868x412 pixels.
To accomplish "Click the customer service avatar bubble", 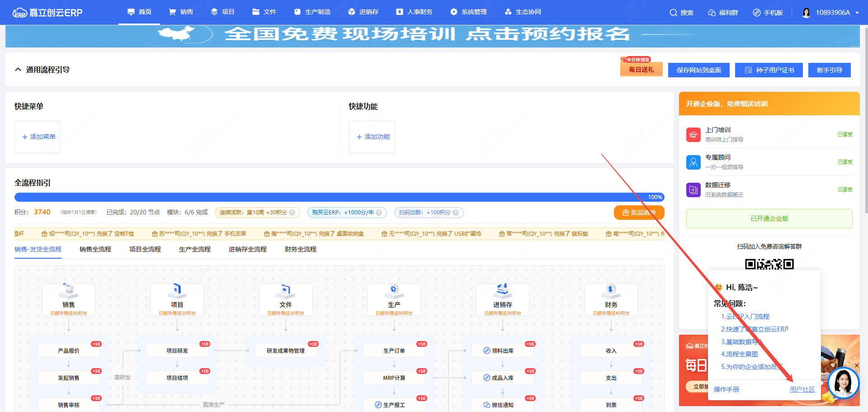I will tap(843, 383).
